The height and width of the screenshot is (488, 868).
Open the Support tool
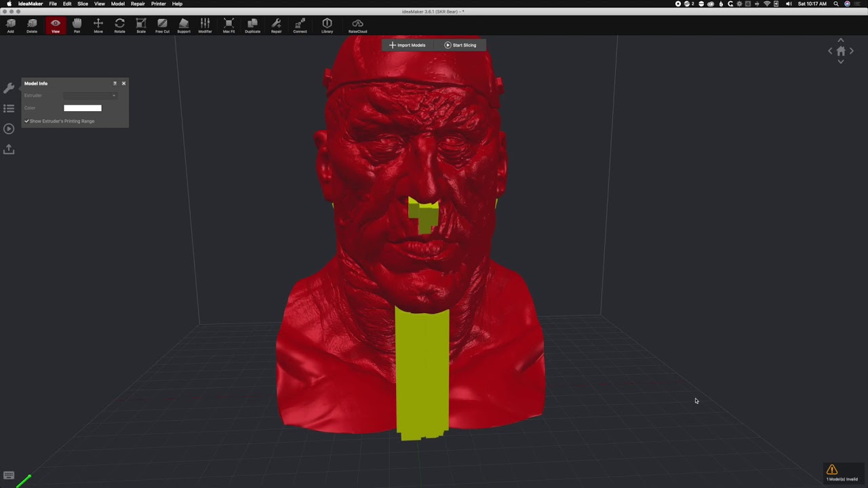184,26
